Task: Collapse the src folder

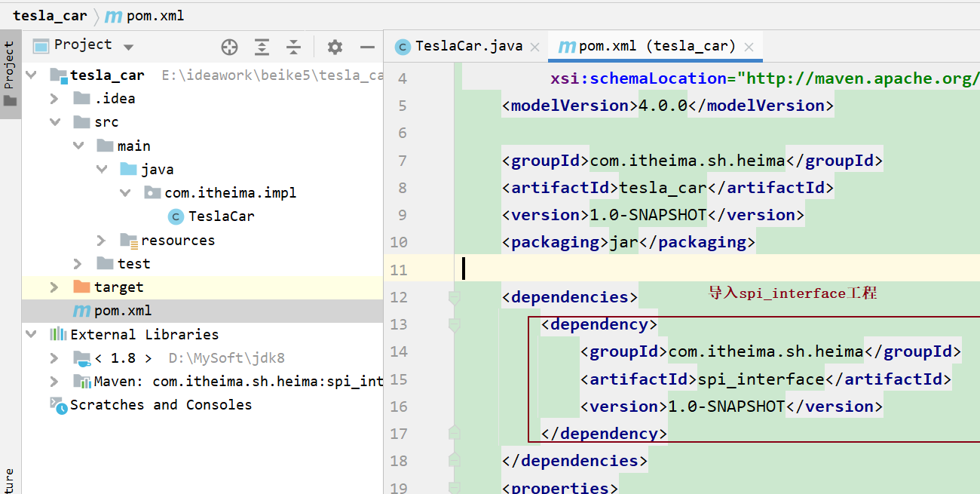Action: pos(54,122)
